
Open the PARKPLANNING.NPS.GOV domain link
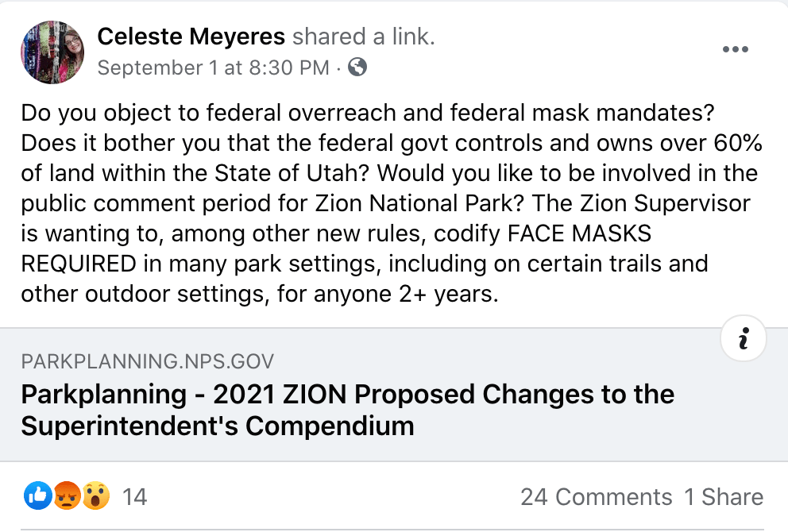click(148, 362)
